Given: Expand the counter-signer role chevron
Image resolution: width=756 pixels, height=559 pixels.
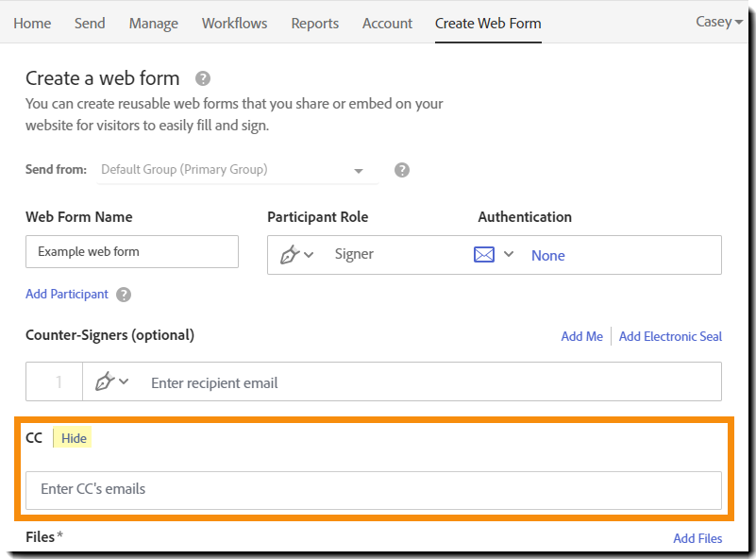Looking at the screenshot, I should [x=124, y=381].
